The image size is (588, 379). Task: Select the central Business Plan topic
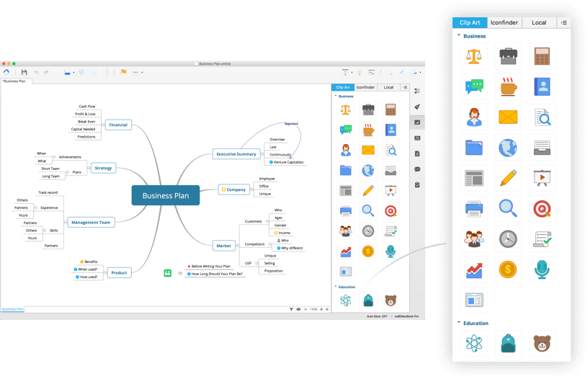(165, 195)
